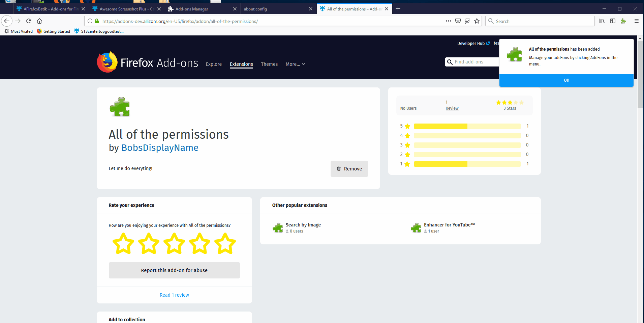Screen dimensions: 644x323
Task: Click the 3 Stars average rating
Action: [x=510, y=105]
